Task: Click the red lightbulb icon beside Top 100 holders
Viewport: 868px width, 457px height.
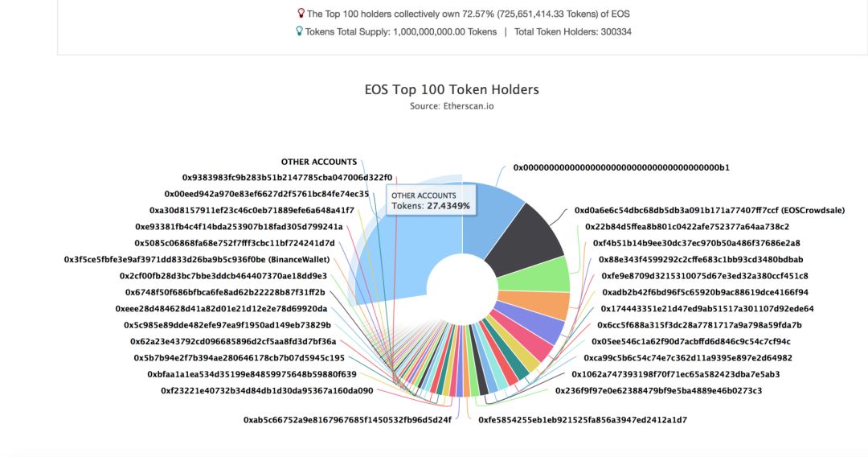Action: pyautogui.click(x=301, y=14)
